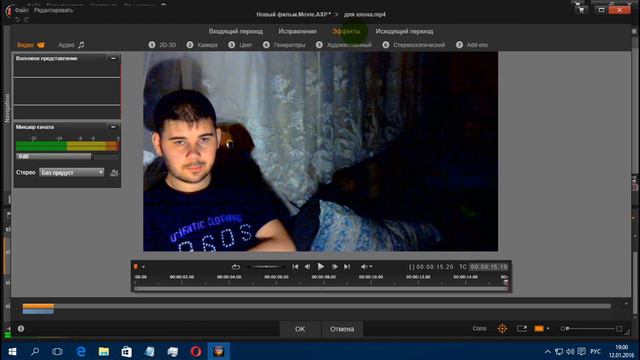The height and width of the screenshot is (360, 640).
Task: Open dropdown arrow next to orange rectangle
Action: pos(548,329)
